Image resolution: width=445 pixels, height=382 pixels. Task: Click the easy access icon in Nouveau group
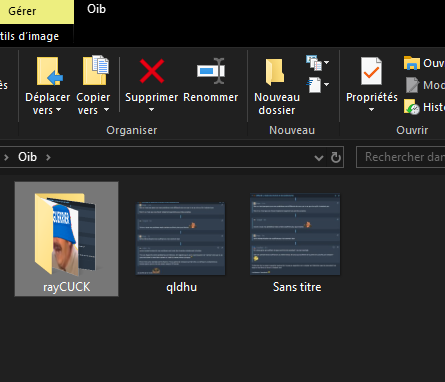pos(314,85)
